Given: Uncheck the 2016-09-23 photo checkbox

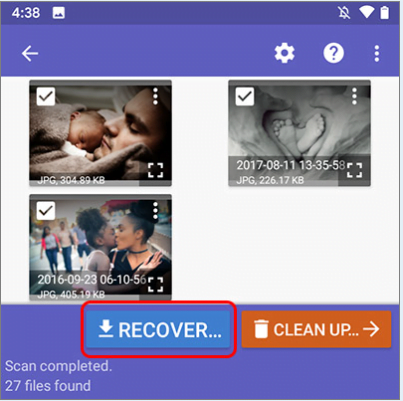Looking at the screenshot, I should [x=46, y=211].
